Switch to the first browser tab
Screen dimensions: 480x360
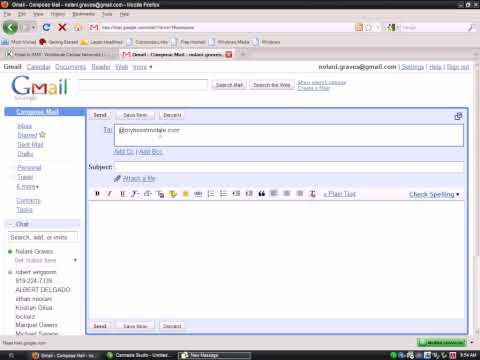[x=60, y=54]
